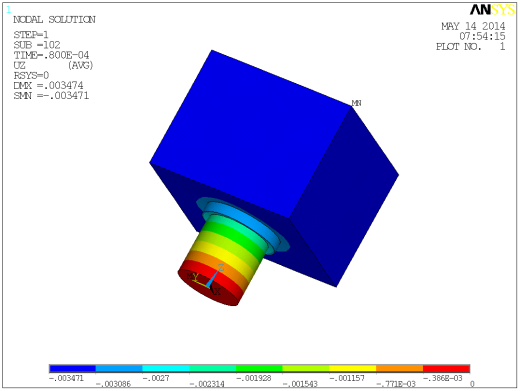The height and width of the screenshot is (391, 520).
Task: Click the XYZ coordinate triad on cylinder
Action: (x=208, y=279)
